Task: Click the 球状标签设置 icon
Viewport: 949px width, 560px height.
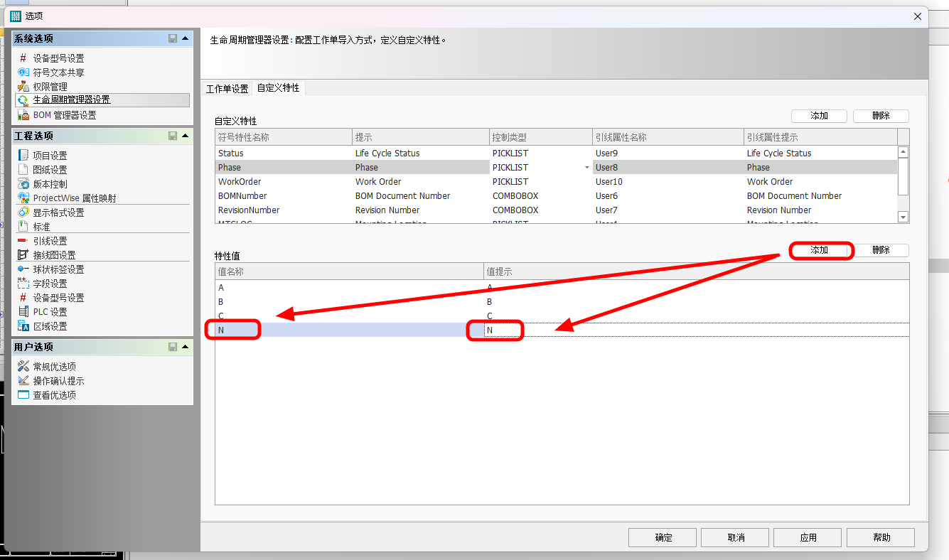Action: [x=23, y=269]
